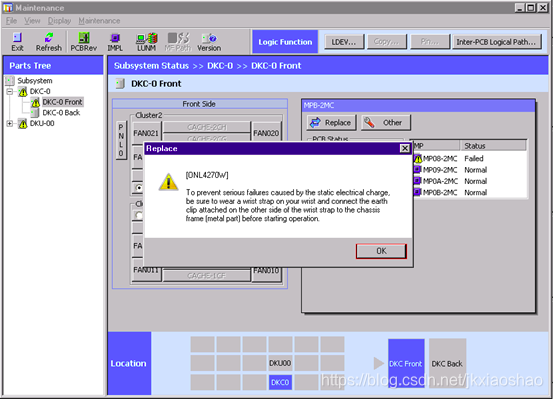Screen dimensions: 553x399
Task: Collapse the DKC-0 tree node
Action: click(x=10, y=92)
